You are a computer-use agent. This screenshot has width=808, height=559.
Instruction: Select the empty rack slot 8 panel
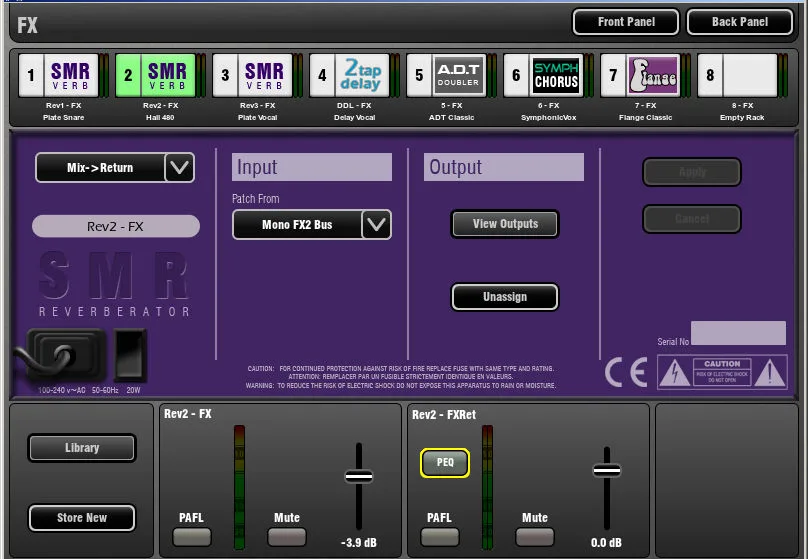(x=750, y=75)
